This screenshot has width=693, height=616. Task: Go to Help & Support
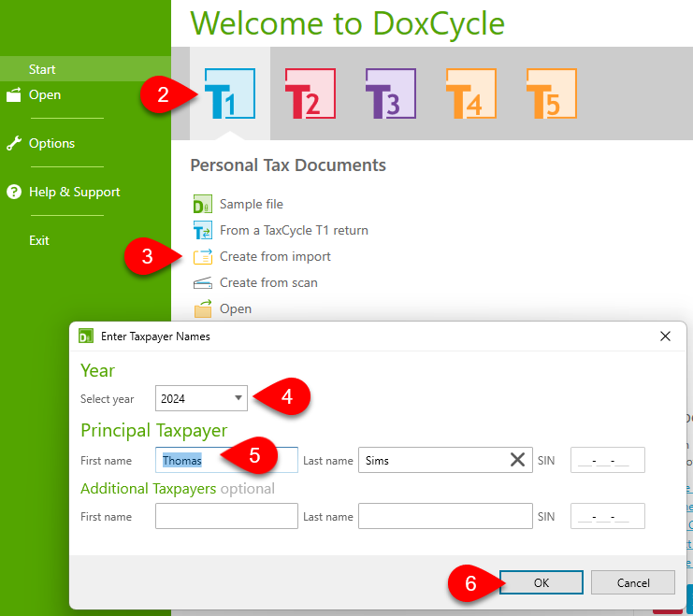(x=74, y=193)
